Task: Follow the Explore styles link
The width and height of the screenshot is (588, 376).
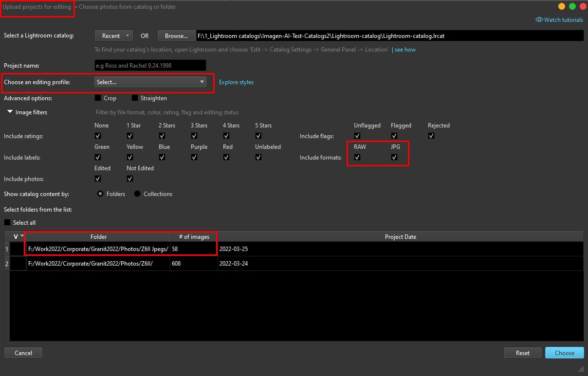Action: point(236,82)
